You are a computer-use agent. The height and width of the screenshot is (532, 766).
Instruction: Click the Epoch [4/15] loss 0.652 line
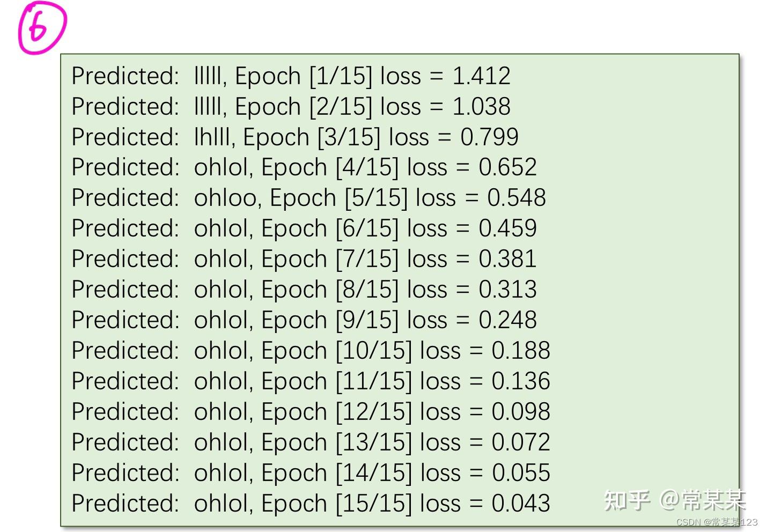pyautogui.click(x=304, y=167)
